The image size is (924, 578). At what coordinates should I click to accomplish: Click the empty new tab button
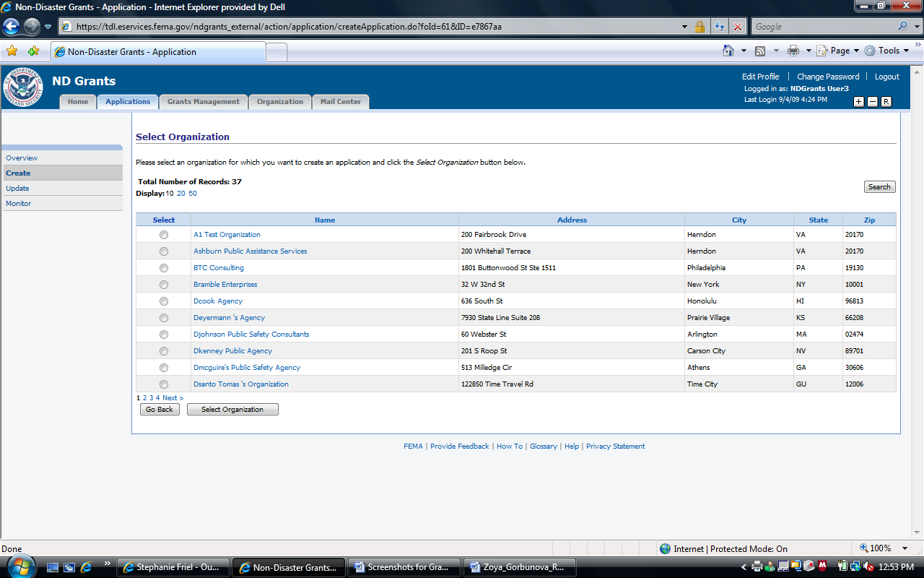click(x=276, y=52)
